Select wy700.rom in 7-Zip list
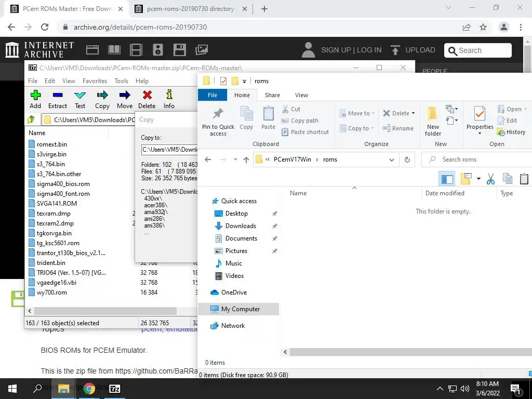The height and width of the screenshot is (399, 532). coord(51,292)
